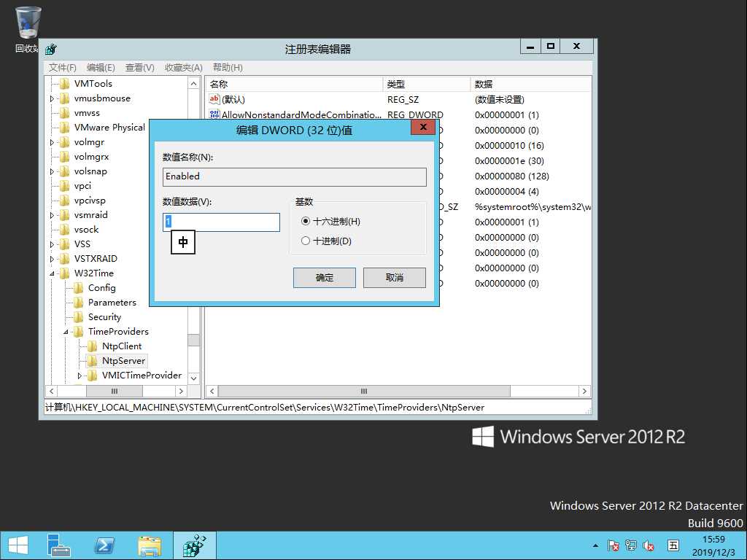This screenshot has height=560, width=747.
Task: Click the taskbar clock 15:59
Action: pos(713,540)
